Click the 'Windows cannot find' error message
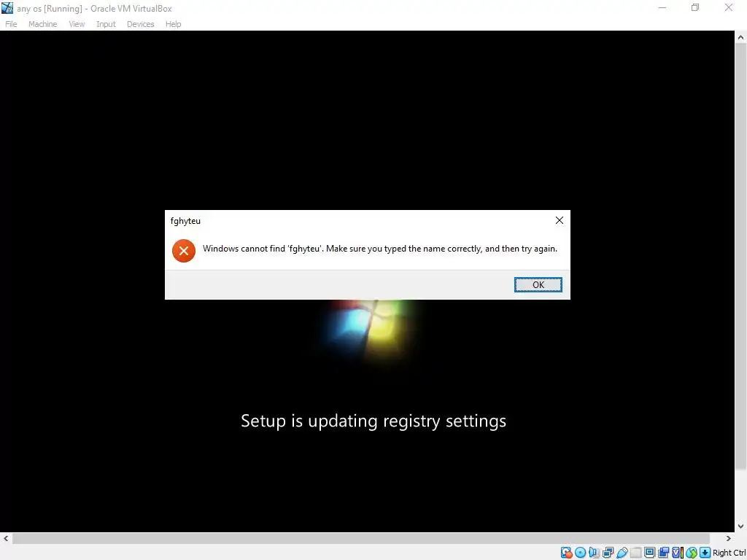This screenshot has height=560, width=747. pyautogui.click(x=379, y=249)
